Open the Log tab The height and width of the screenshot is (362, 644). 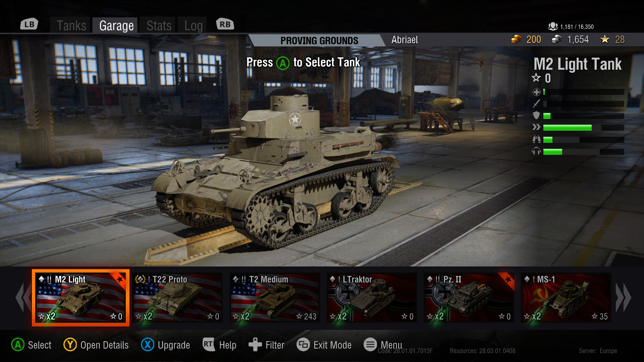194,25
